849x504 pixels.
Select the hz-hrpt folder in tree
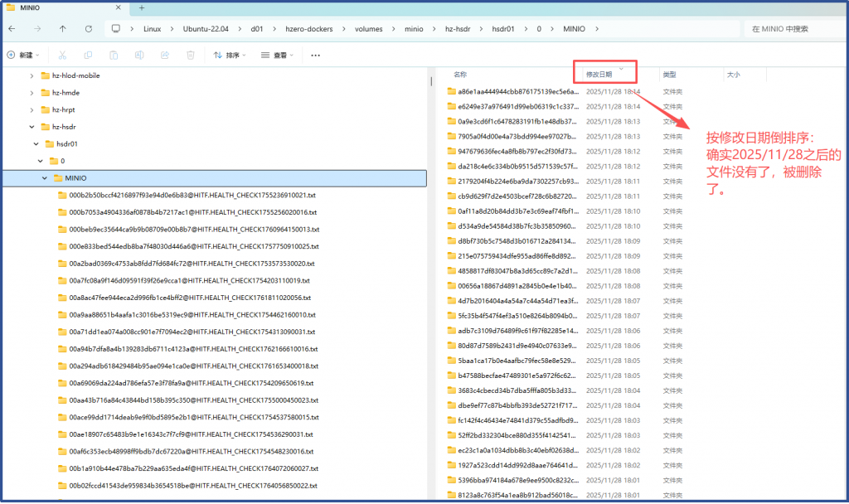click(x=65, y=109)
